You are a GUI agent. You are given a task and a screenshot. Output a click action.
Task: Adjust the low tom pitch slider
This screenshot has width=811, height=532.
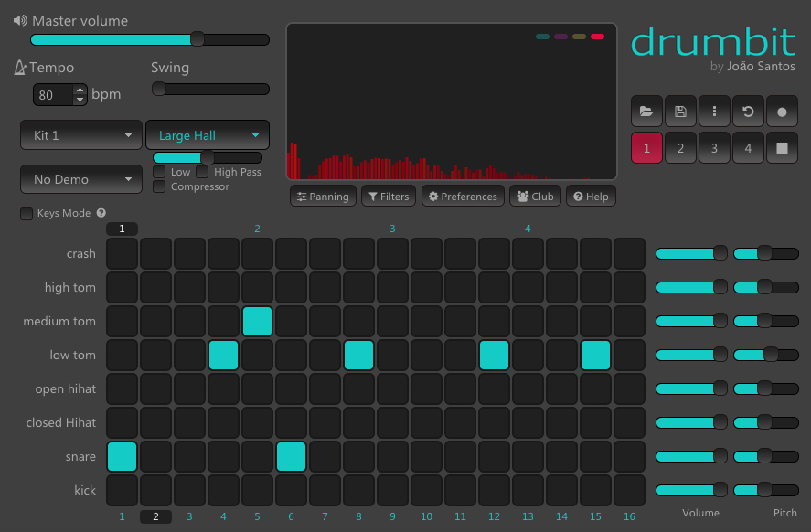(766, 355)
